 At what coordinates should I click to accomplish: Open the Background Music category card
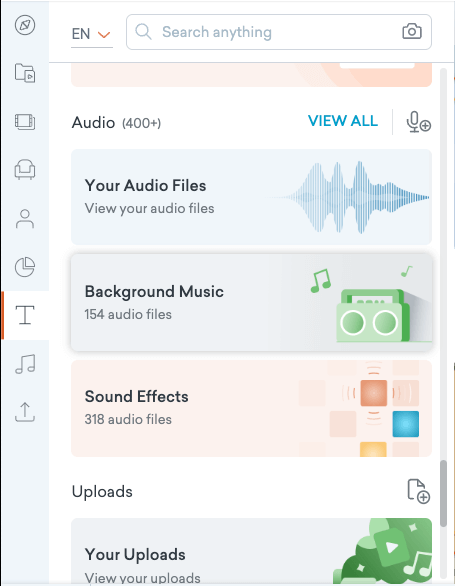click(251, 302)
